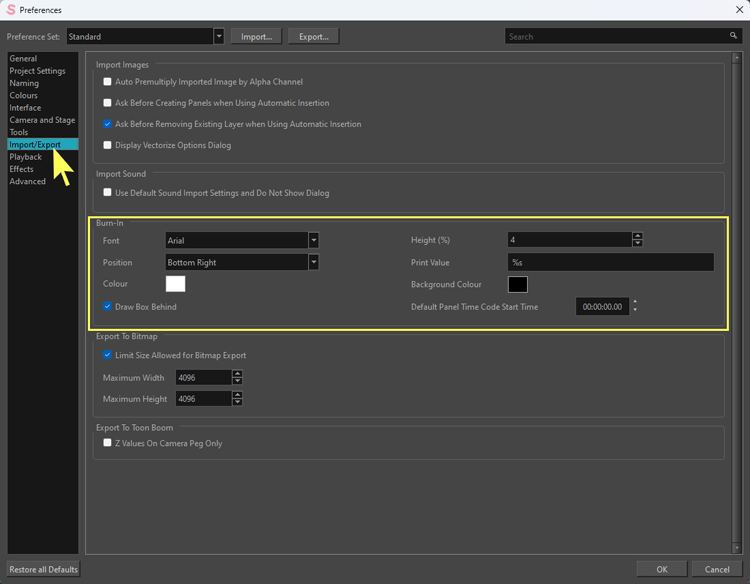Toggle Draw Box Behind checkbox
This screenshot has height=584, width=750.
108,307
